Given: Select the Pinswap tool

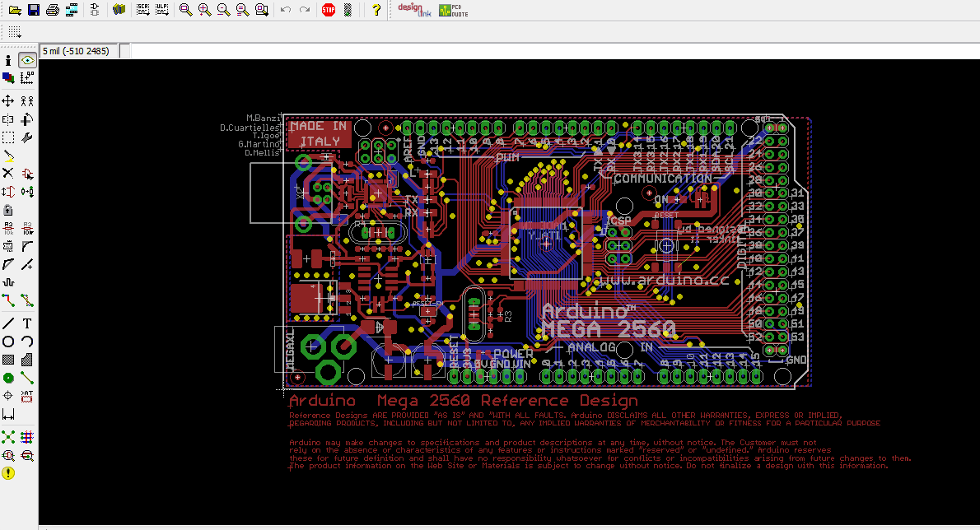Looking at the screenshot, I should 8,192.
